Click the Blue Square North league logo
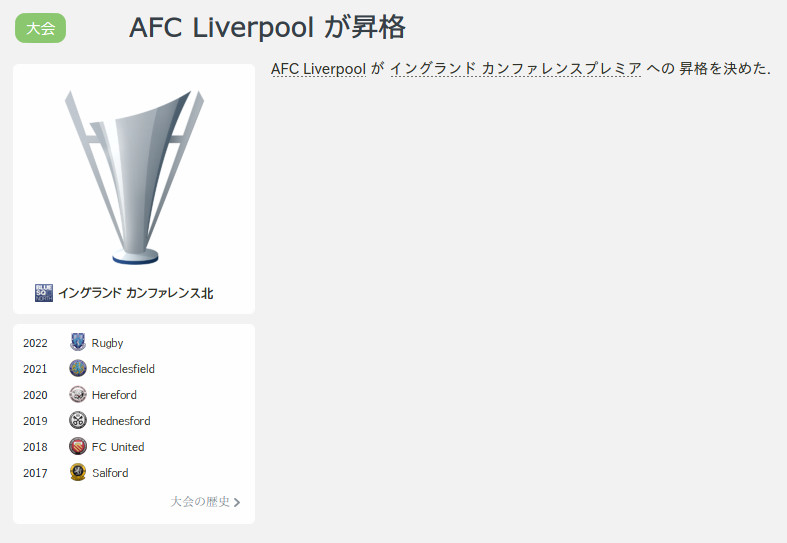Viewport: 787px width, 543px height. click(x=44, y=293)
